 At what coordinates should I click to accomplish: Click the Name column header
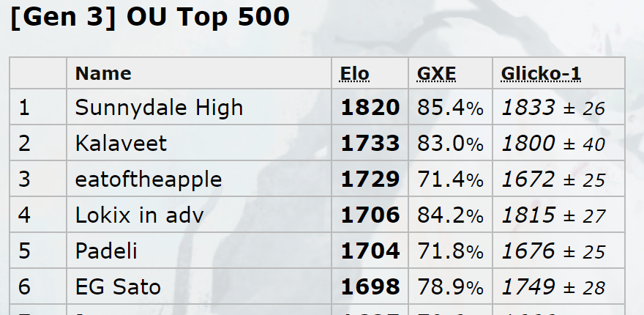[103, 73]
